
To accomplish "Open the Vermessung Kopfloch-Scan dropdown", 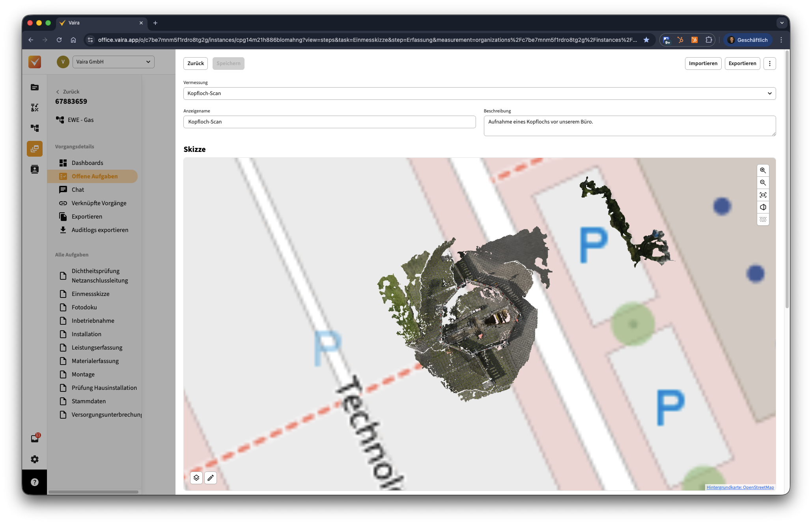I will [x=479, y=94].
